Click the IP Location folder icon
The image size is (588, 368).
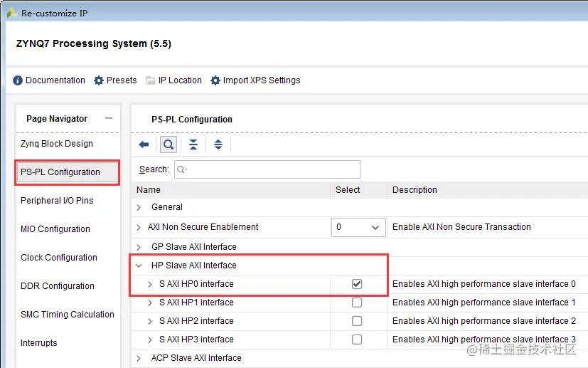coord(151,80)
